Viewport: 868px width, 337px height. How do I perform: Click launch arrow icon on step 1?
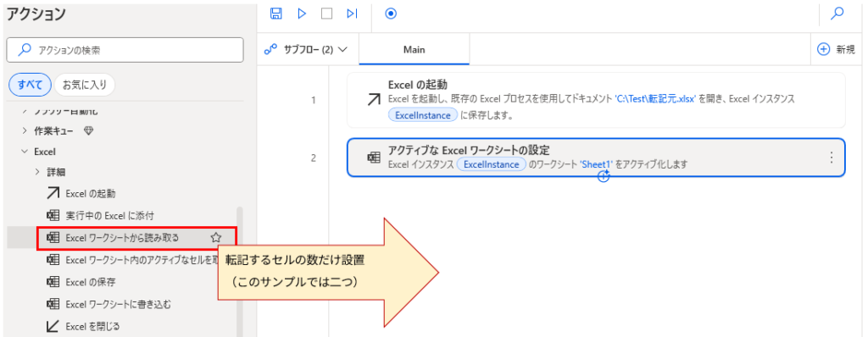pyautogui.click(x=374, y=100)
